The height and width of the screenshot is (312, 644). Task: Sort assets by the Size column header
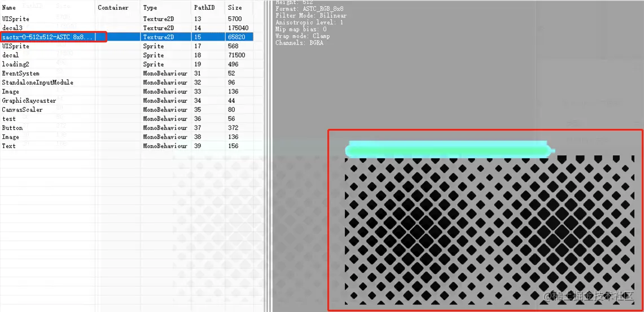(x=235, y=8)
